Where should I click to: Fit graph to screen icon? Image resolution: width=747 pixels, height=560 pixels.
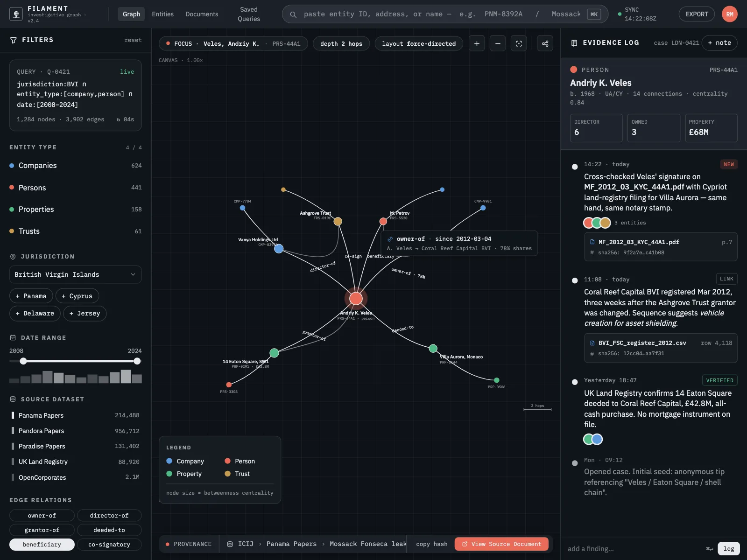click(x=519, y=43)
